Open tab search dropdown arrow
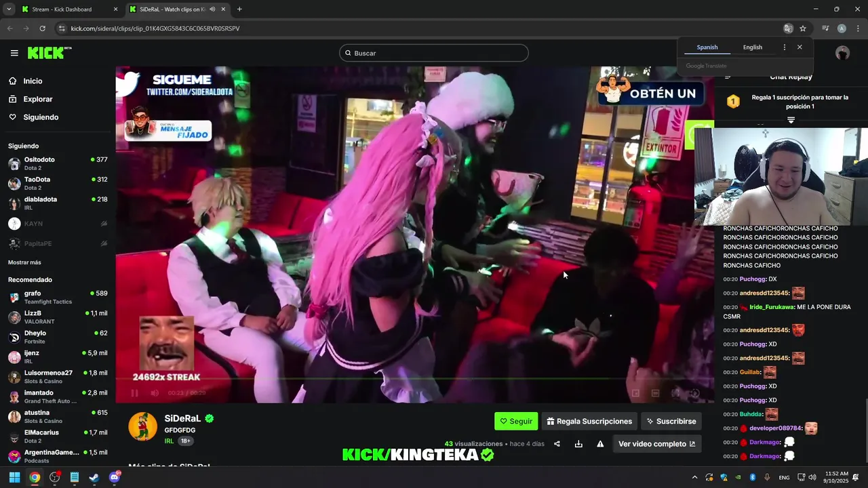868x488 pixels. (9, 9)
